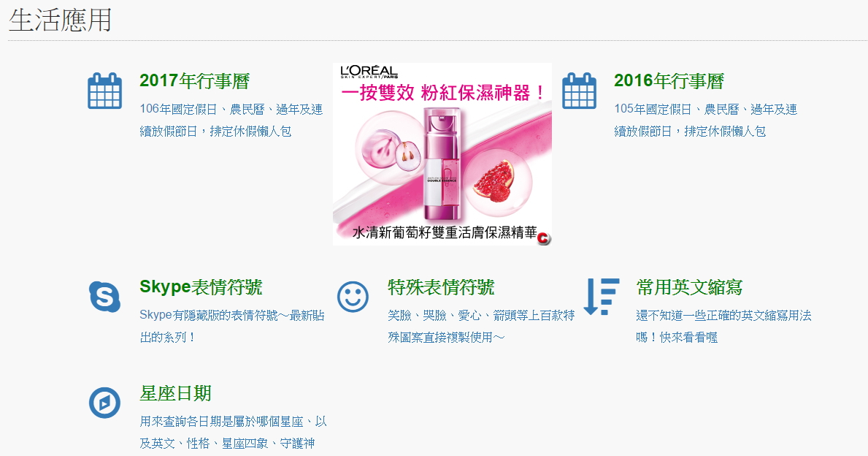Click the L'Oréal advertisement banner
This screenshot has width=868, height=456.
coord(442,154)
